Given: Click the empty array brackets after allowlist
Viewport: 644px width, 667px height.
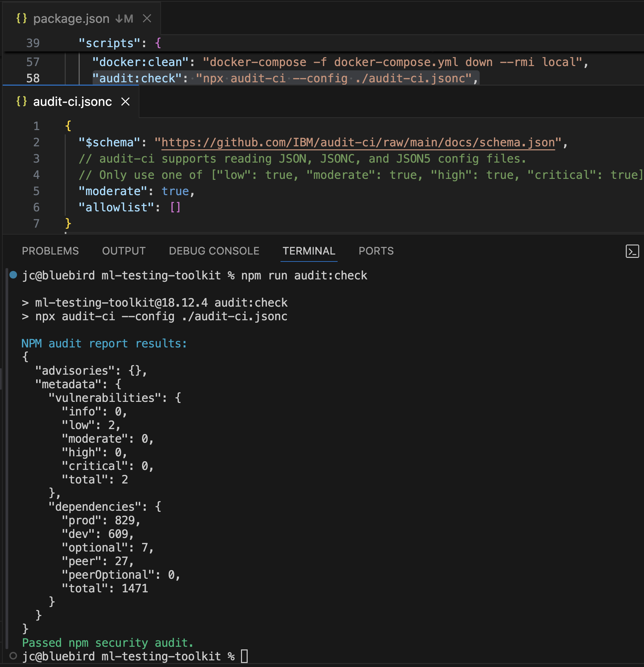Looking at the screenshot, I should (x=175, y=207).
